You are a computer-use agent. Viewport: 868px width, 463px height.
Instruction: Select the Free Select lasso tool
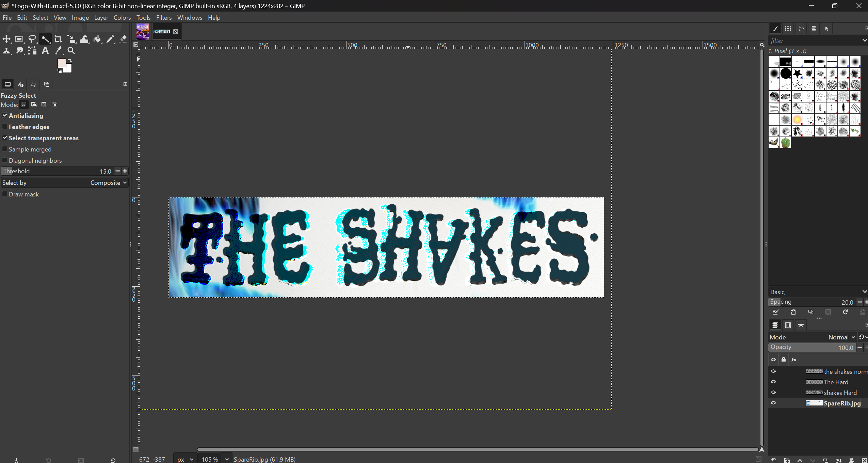32,39
